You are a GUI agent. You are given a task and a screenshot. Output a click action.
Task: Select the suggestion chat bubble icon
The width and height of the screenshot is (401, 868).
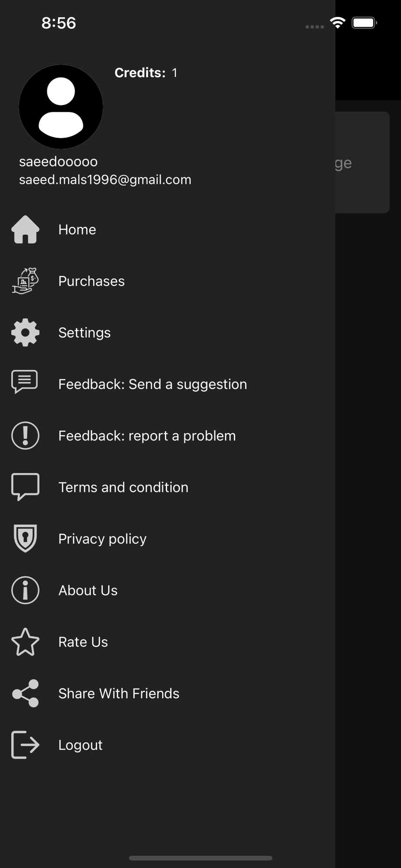pyautogui.click(x=24, y=382)
